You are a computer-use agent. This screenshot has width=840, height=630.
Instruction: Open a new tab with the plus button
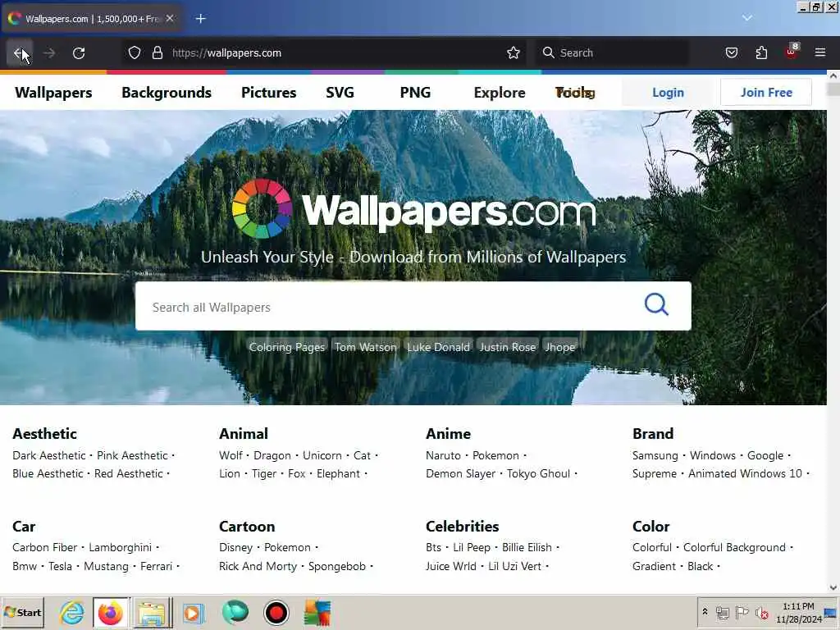(x=200, y=19)
